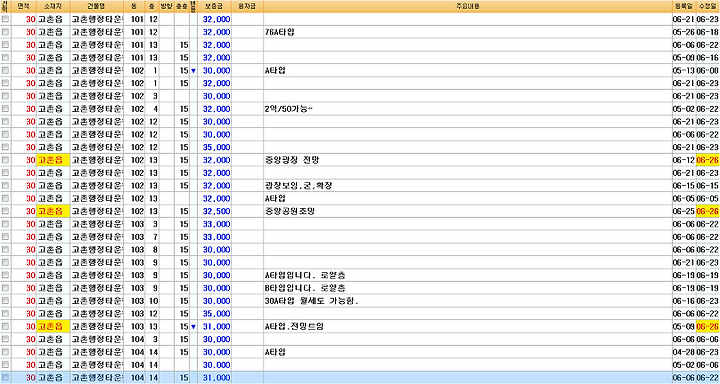This screenshot has height=384, width=720.
Task: Click the highlighted 06-26 date in the 중앙공원조망 row
Action: (708, 212)
